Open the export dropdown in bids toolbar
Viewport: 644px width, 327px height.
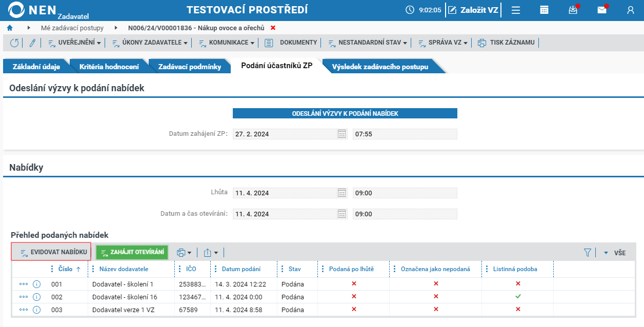211,252
